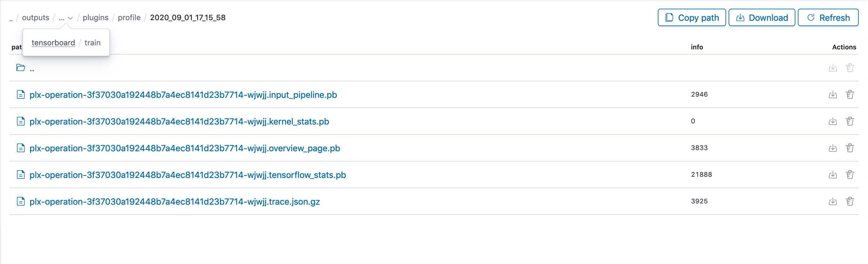Go to train folder in breadcrumb popup
Viewport: 868px width, 264px height.
click(92, 43)
